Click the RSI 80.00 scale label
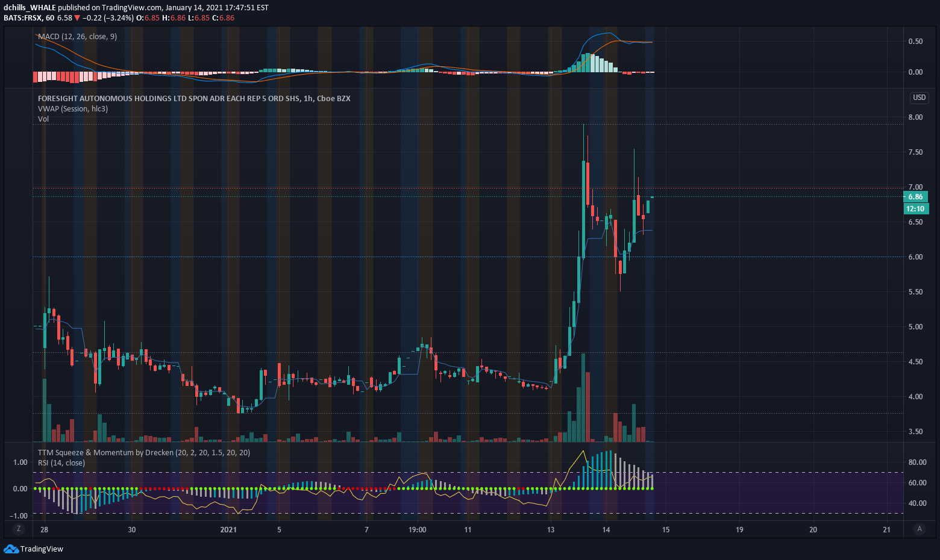This screenshot has height=560, width=940. [917, 462]
